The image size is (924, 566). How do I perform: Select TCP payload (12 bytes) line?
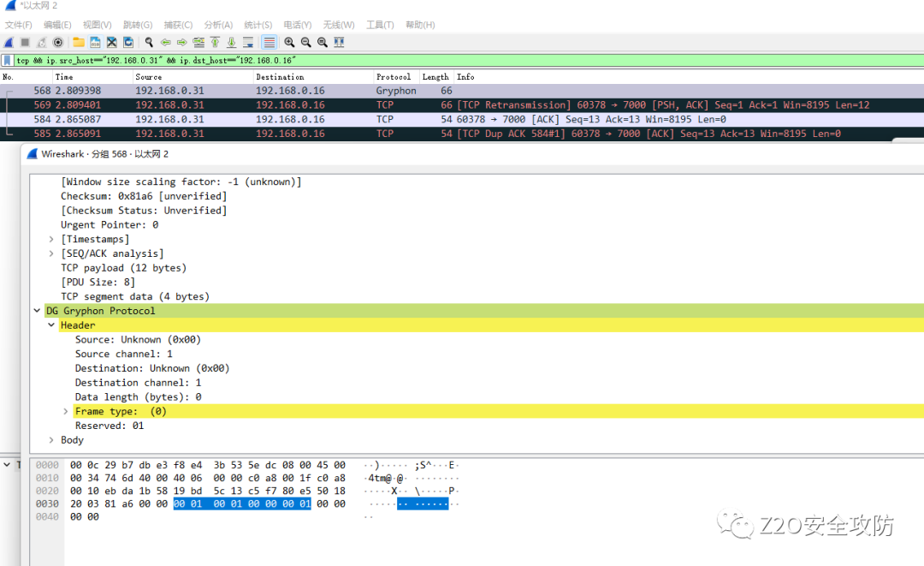pos(124,268)
